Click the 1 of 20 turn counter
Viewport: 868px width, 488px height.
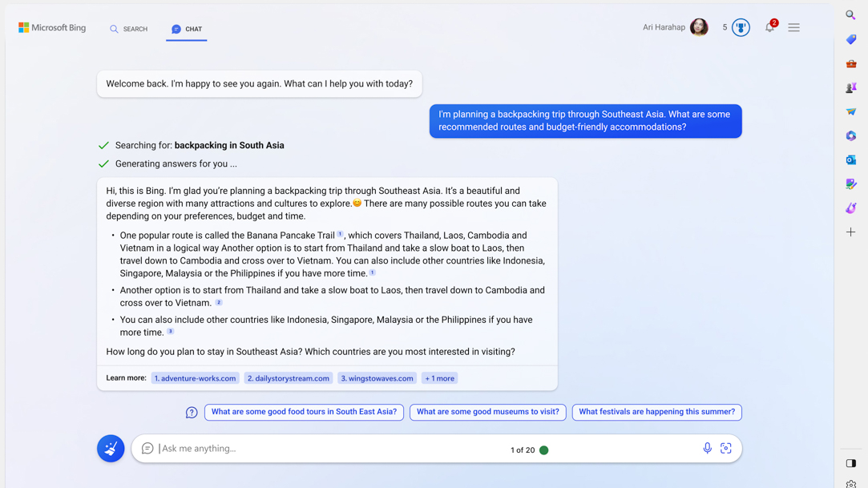pyautogui.click(x=523, y=450)
